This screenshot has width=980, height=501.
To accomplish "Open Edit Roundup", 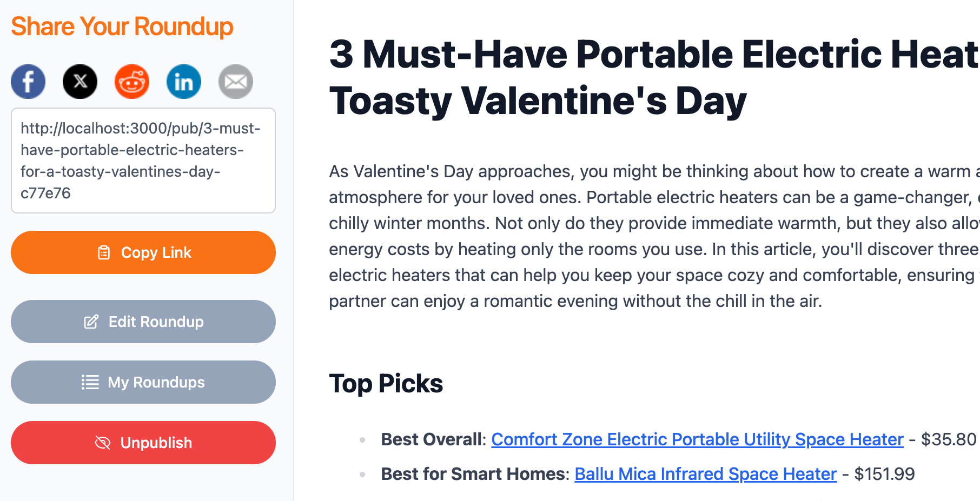I will (143, 322).
